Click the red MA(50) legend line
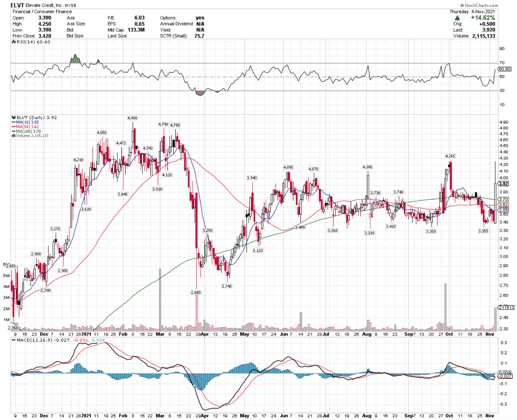 coord(13,127)
